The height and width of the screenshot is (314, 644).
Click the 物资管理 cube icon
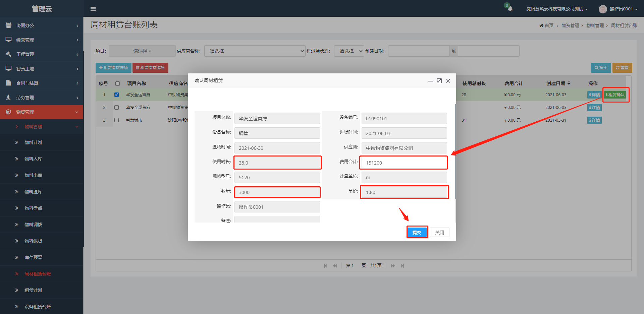coord(9,112)
